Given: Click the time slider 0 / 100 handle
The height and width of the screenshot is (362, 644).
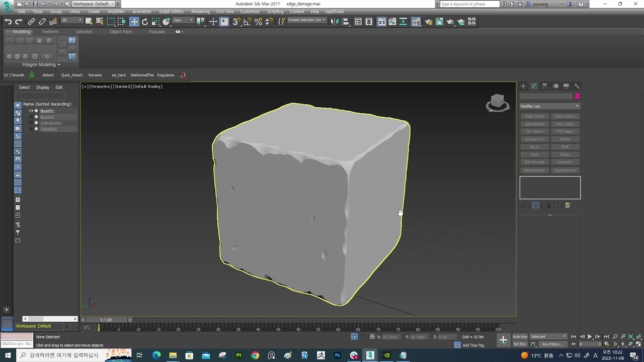Looking at the screenshot, I should click(x=106, y=320).
